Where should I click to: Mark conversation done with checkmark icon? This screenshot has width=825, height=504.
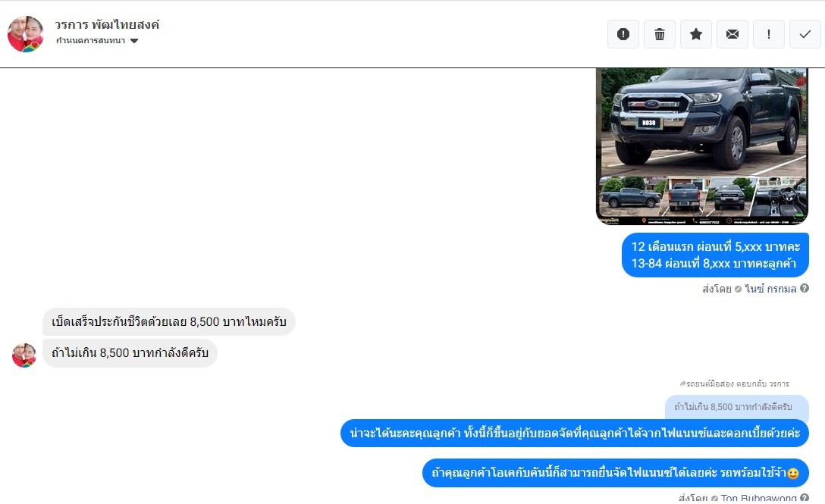click(805, 34)
